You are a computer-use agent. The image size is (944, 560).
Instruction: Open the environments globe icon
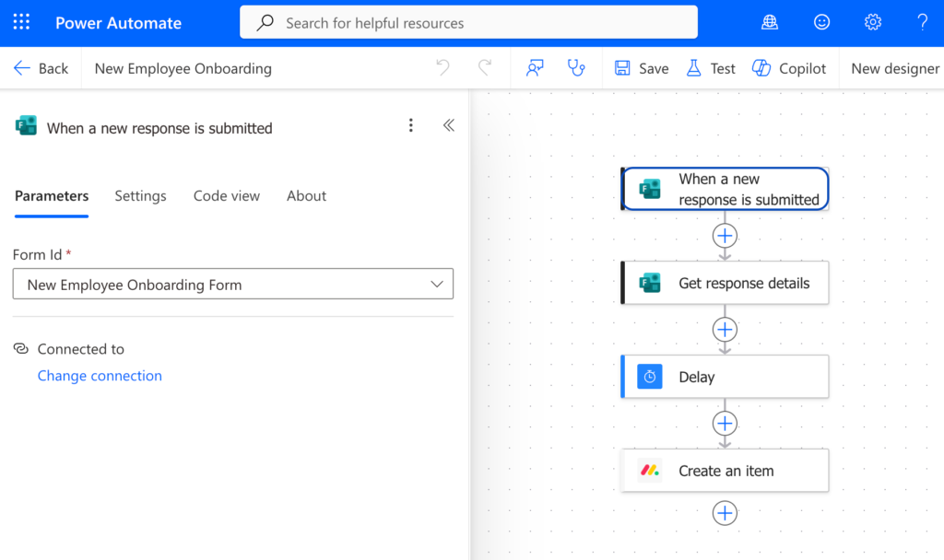tap(770, 22)
